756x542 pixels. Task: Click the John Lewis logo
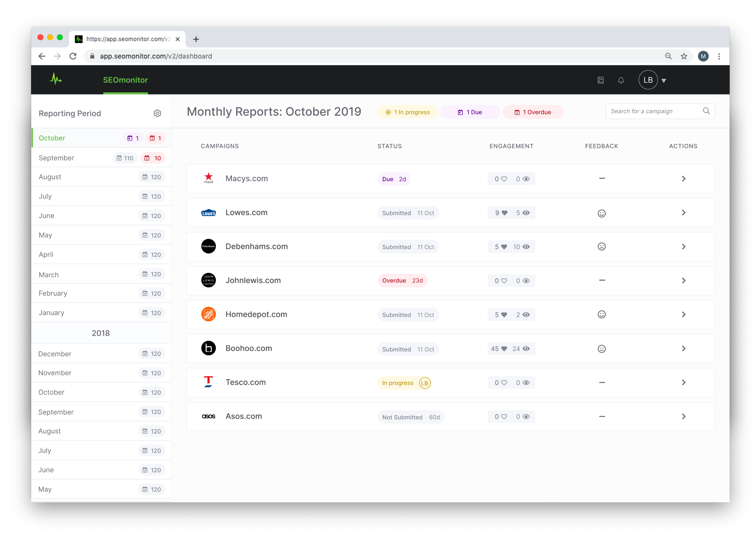(209, 280)
